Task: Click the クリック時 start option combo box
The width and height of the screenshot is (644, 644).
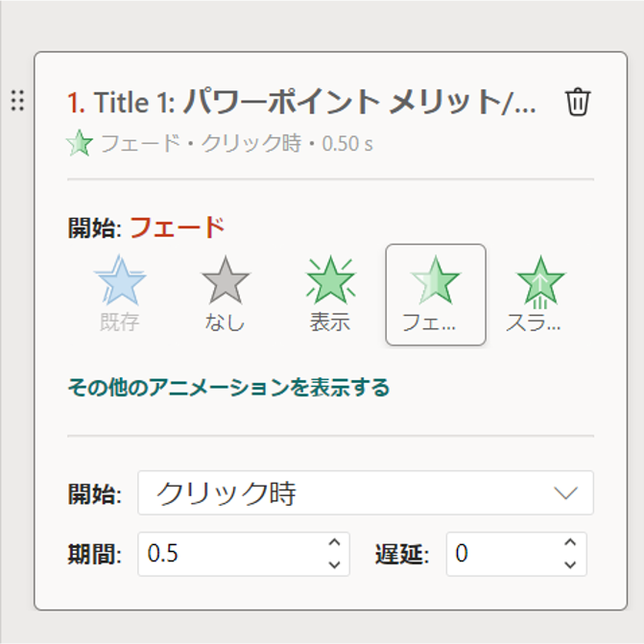Action: (346, 493)
